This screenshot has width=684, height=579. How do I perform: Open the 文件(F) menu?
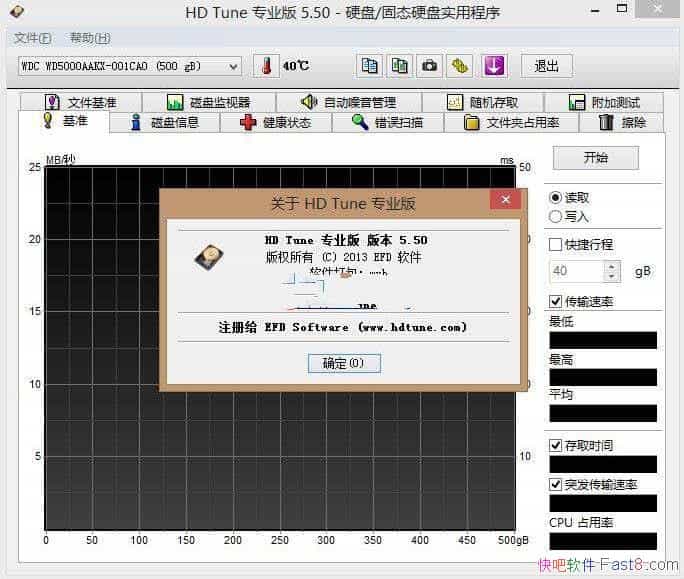[x=32, y=38]
